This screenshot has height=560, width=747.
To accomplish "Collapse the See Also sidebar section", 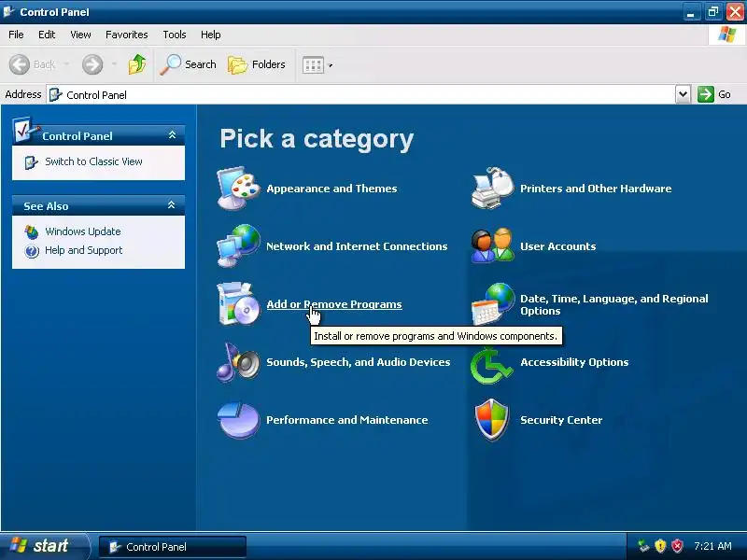I will click(172, 205).
